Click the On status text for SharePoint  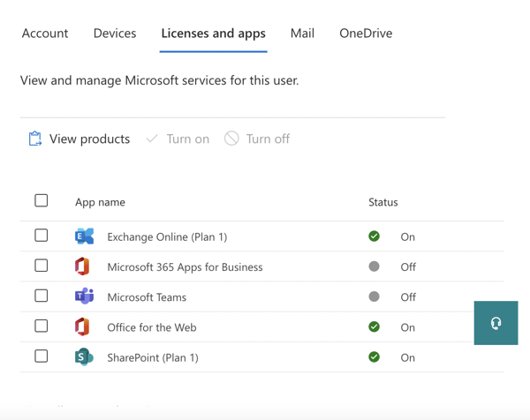[x=407, y=357]
